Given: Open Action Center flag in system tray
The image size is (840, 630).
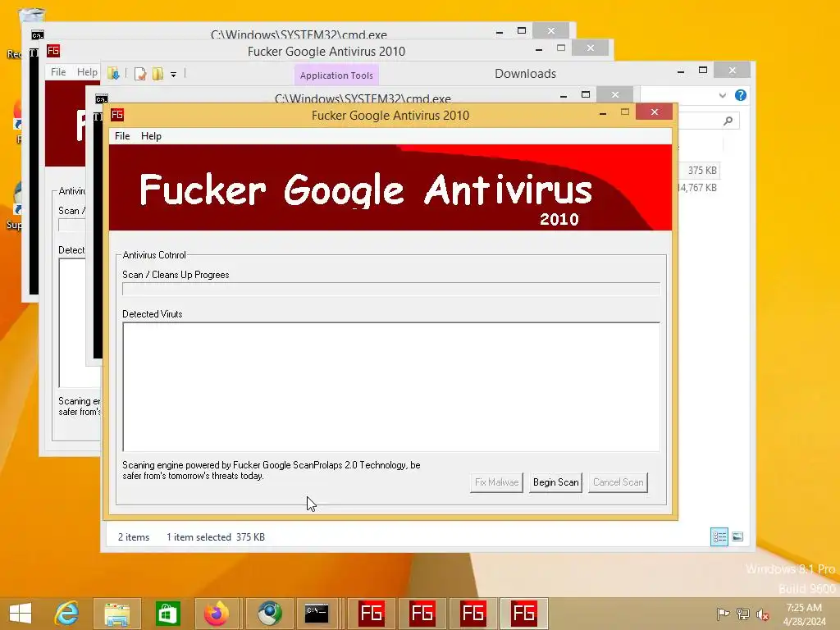Looking at the screenshot, I should pos(723,614).
